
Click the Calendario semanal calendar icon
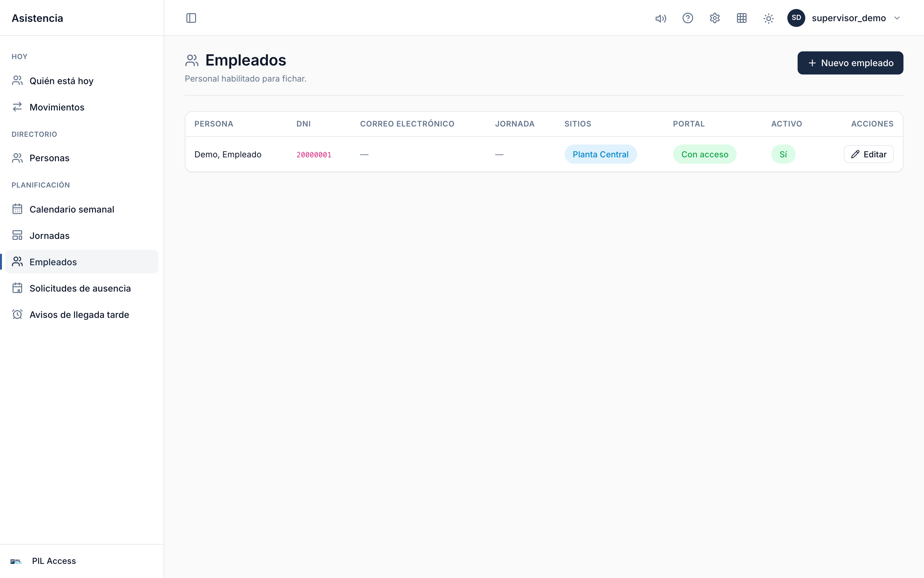[x=17, y=209]
